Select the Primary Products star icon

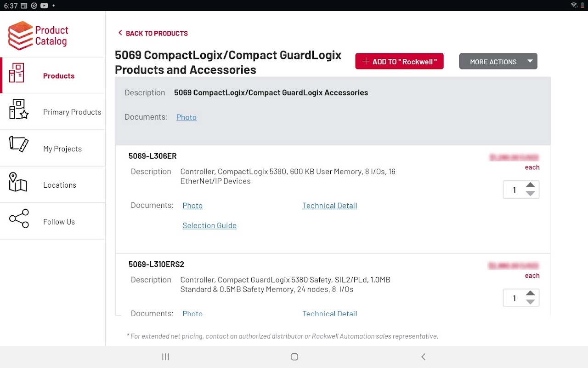tap(19, 109)
